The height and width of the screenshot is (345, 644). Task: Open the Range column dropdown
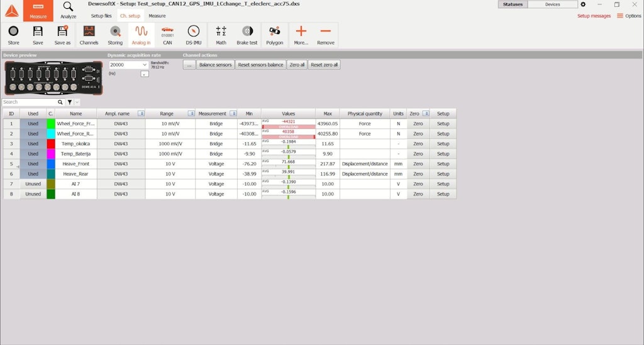[x=191, y=114]
